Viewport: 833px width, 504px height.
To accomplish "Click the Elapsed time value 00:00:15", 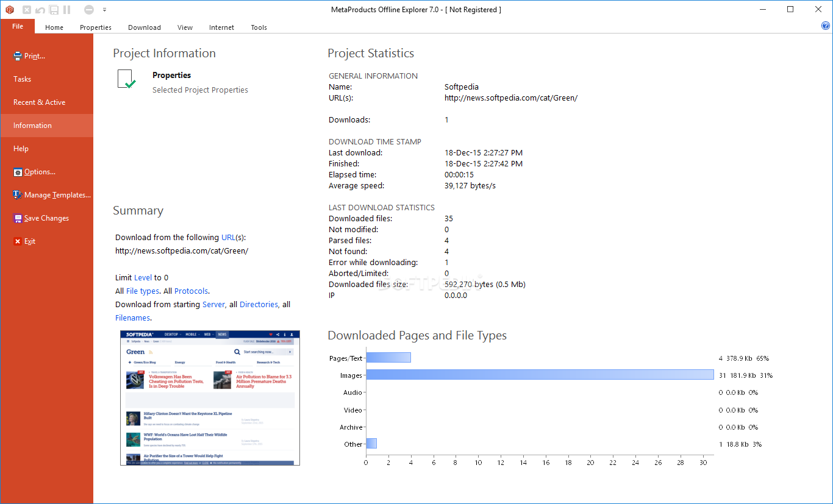I will point(459,175).
